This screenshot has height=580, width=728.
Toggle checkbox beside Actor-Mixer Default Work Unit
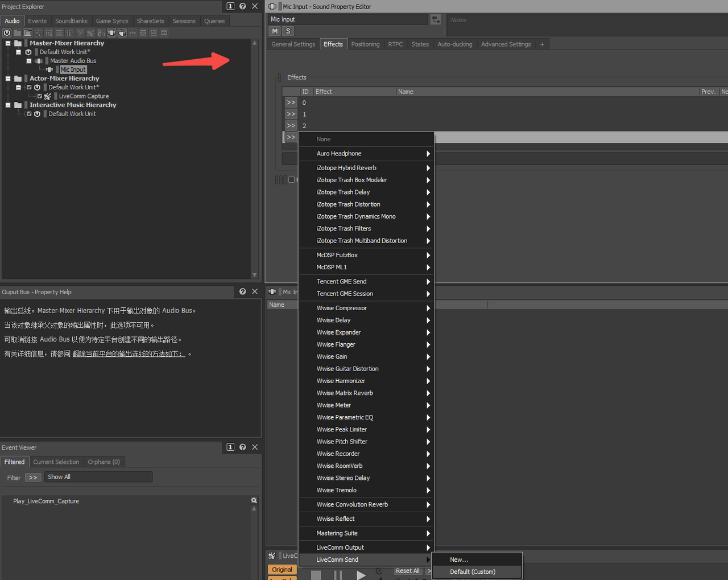[x=29, y=87]
